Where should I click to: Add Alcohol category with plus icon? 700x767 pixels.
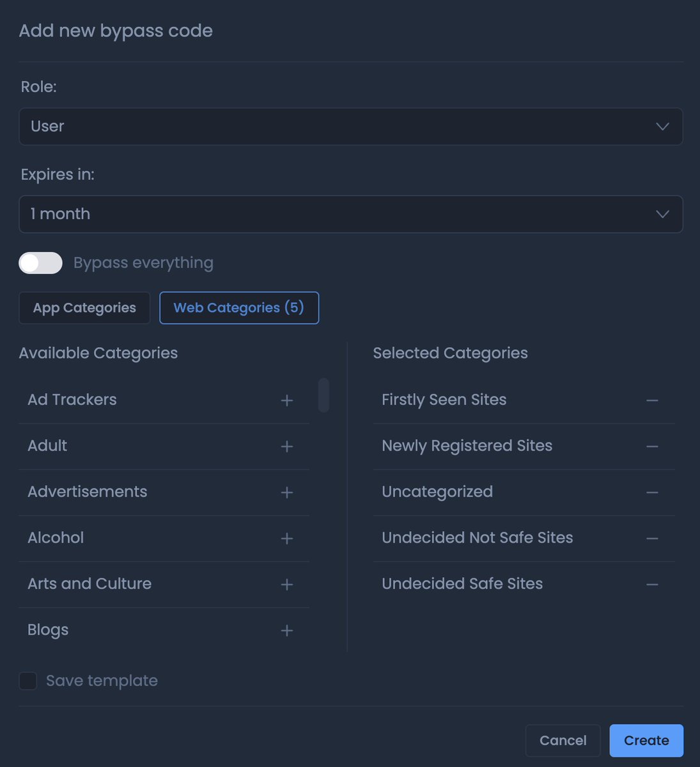pos(287,539)
